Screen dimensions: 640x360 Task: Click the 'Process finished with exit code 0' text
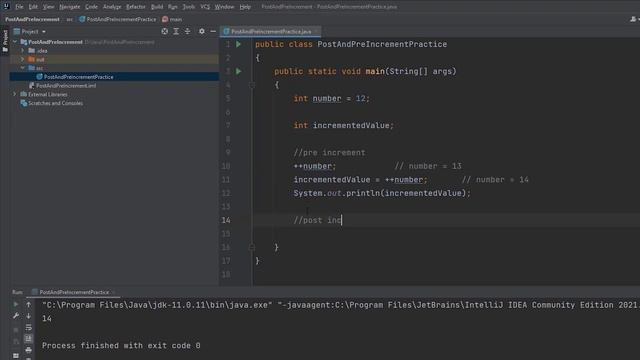pos(121,346)
